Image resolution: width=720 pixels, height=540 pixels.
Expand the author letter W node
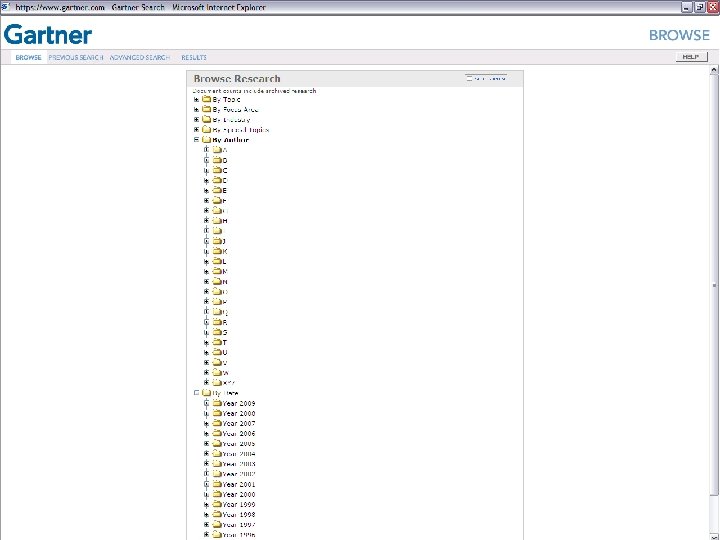coord(207,372)
